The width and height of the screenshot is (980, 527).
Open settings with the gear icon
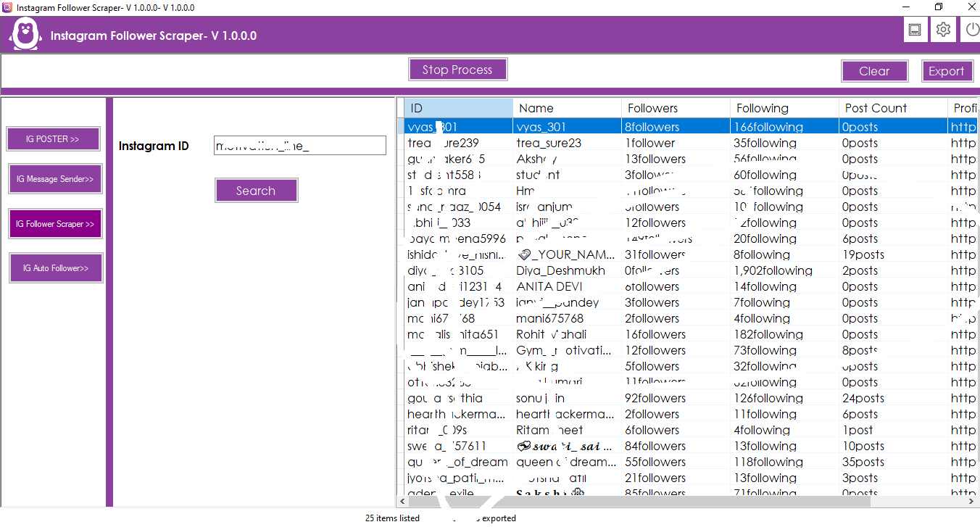pyautogui.click(x=943, y=30)
